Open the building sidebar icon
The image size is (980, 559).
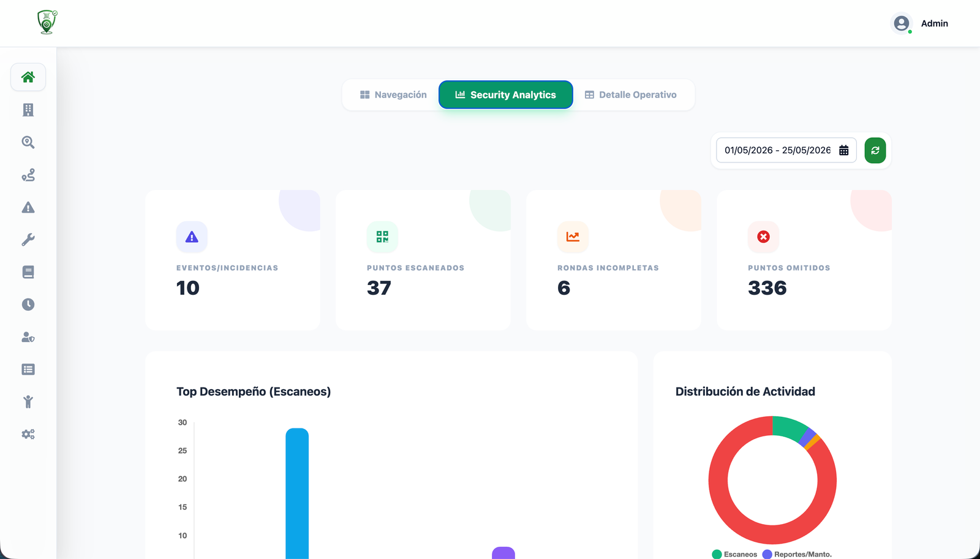coord(28,110)
